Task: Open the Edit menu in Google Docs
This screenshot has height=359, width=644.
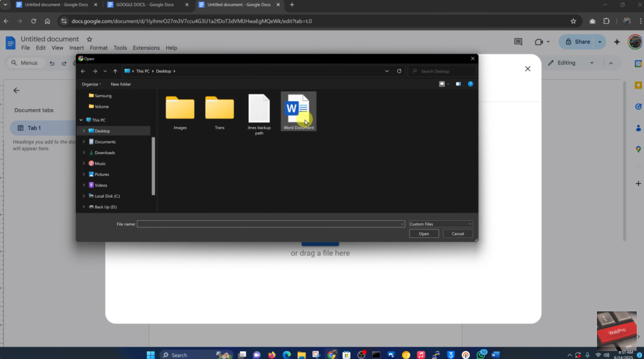Action: [x=40, y=48]
